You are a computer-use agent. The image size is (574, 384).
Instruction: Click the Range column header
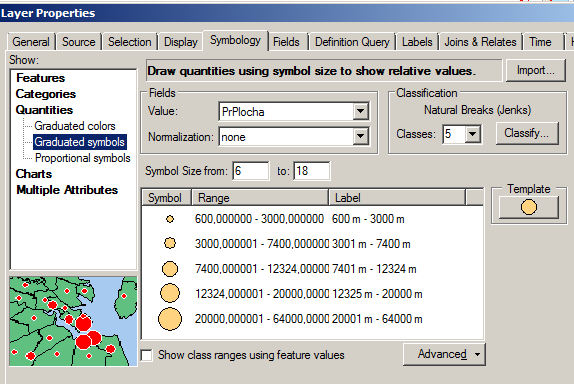[x=260, y=198]
